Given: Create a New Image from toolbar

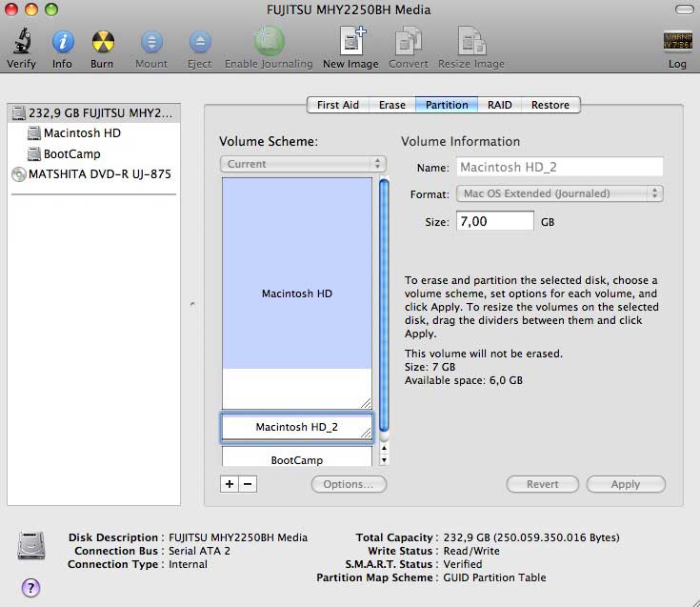Looking at the screenshot, I should click(352, 41).
